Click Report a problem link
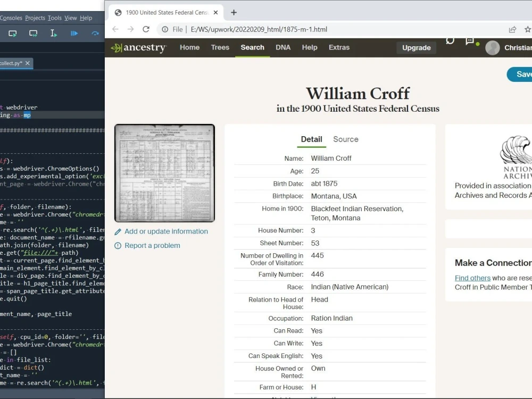This screenshot has height=399, width=532. pos(152,246)
